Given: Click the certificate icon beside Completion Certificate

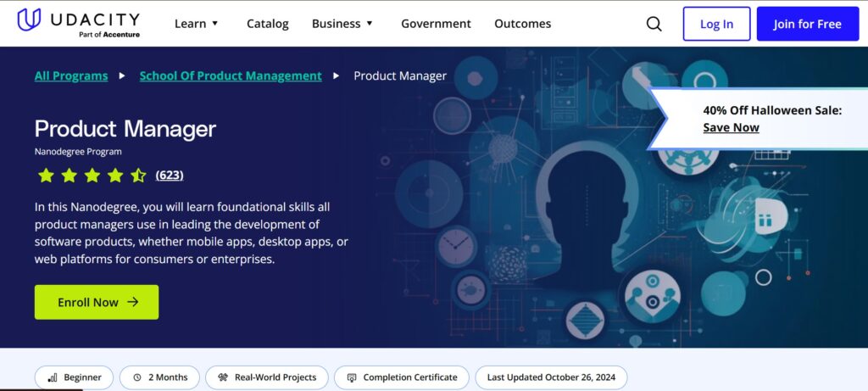Looking at the screenshot, I should [352, 377].
